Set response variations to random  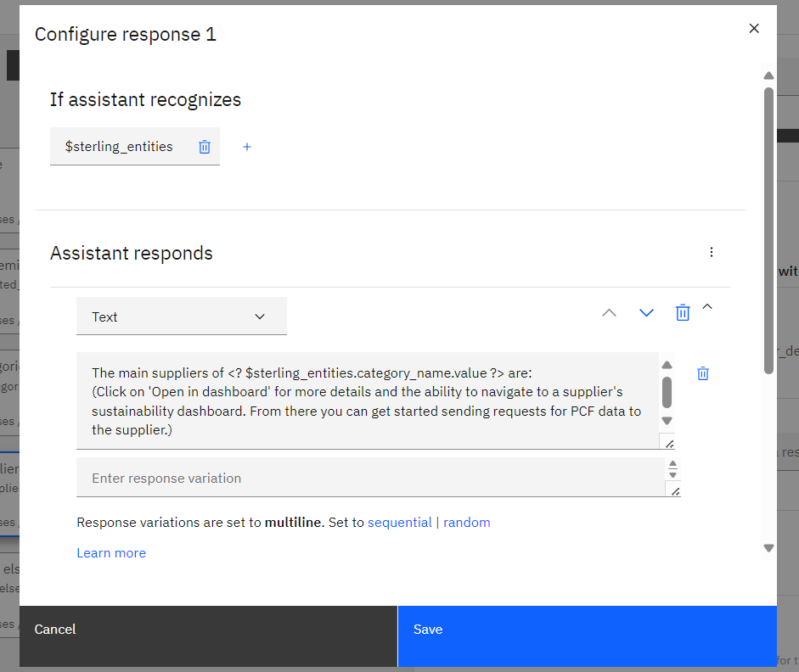[x=467, y=523]
